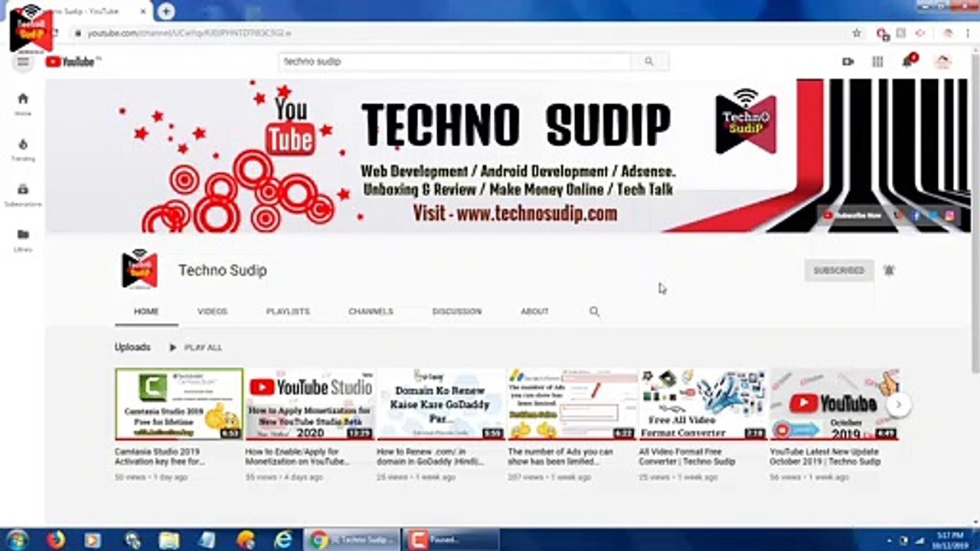Screen dimensions: 980x551
Task: Open the account avatar menu
Action: pos(942,61)
